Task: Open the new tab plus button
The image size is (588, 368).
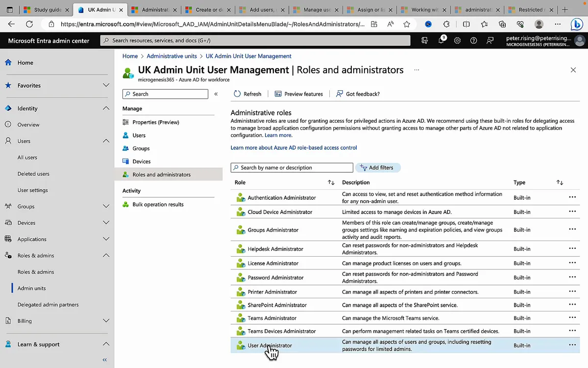Action: pos(565,10)
